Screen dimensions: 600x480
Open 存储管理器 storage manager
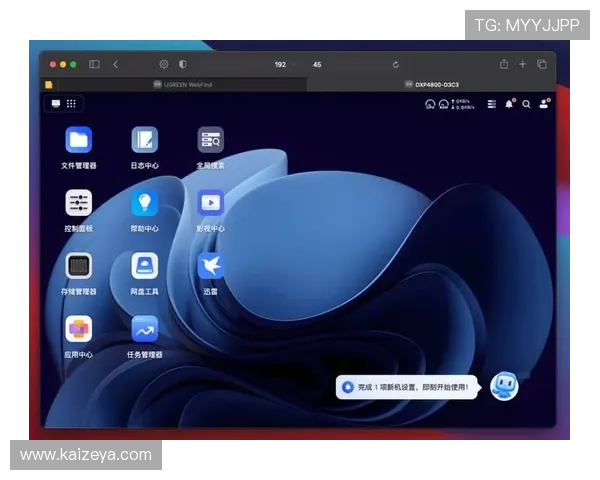(79, 267)
